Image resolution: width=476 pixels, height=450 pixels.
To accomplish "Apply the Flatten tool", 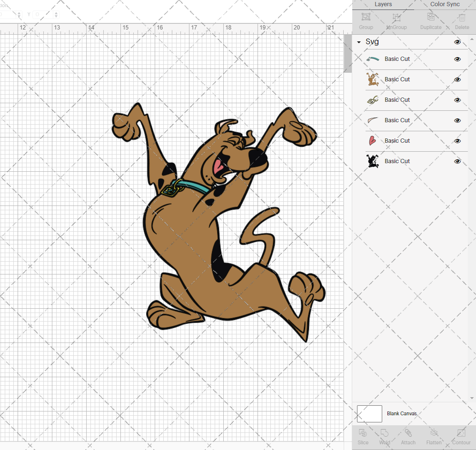I will [434, 433].
